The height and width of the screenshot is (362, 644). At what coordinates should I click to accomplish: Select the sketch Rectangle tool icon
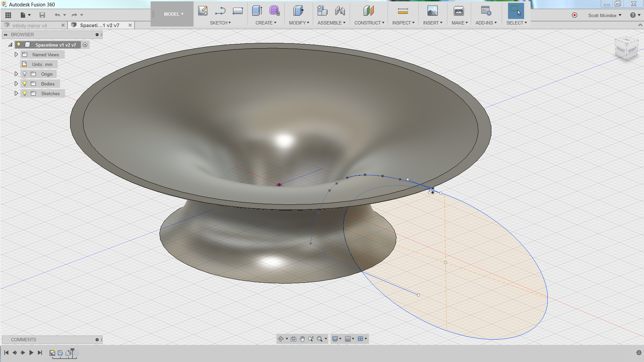pos(238,11)
